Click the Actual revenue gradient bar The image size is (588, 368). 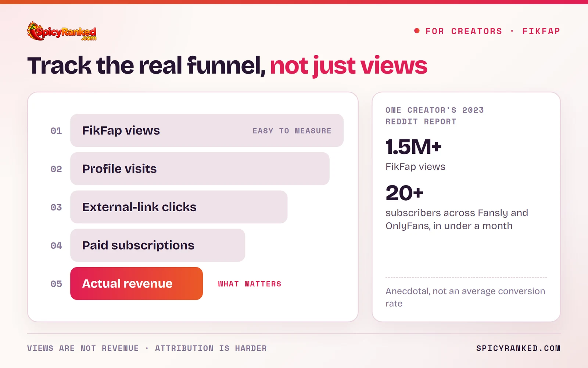click(x=136, y=283)
